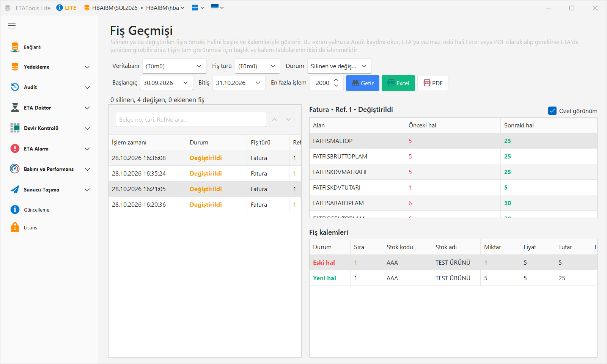Select the Eski hal line row
This screenshot has height=364, width=607.
(453, 262)
